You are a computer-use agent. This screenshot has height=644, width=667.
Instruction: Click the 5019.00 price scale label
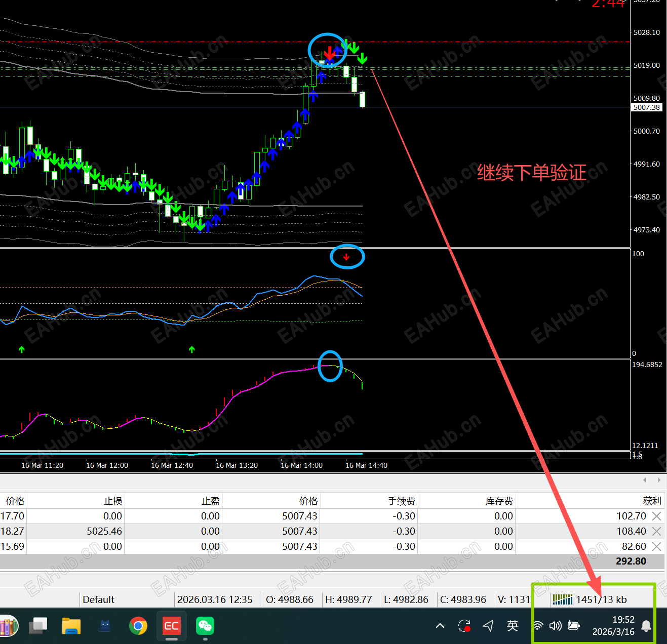[x=647, y=65]
